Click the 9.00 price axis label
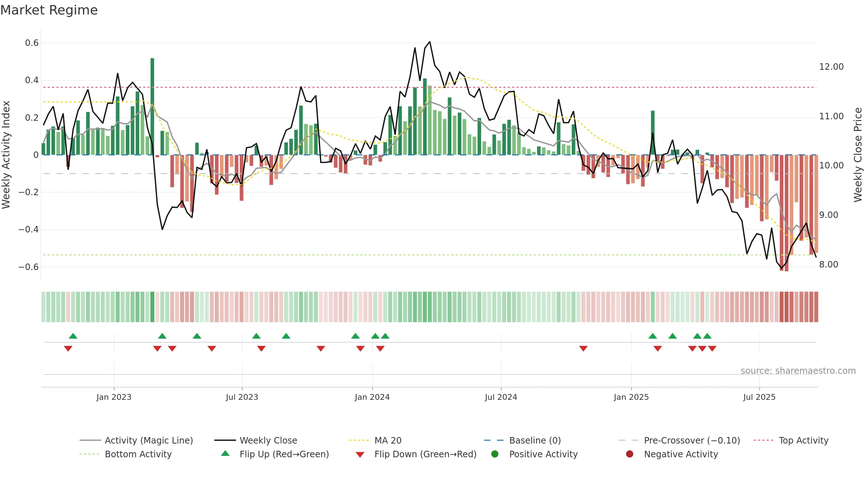Viewport: 868px width, 488px height. coord(829,215)
